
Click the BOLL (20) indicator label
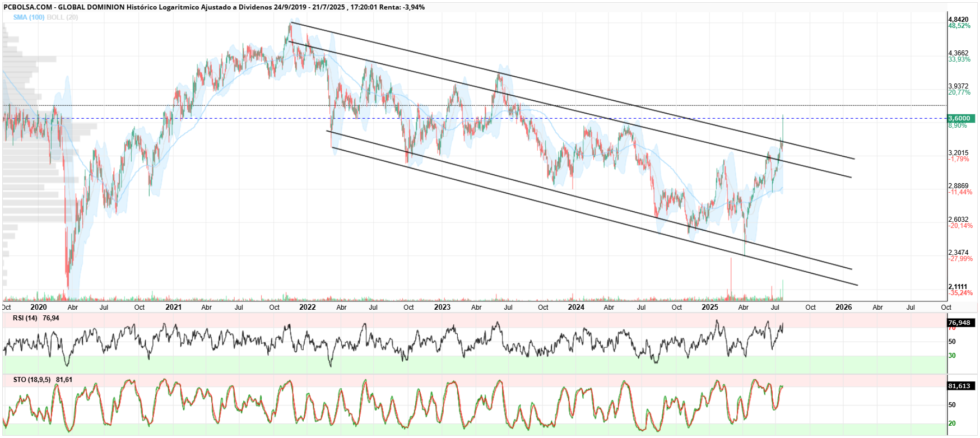click(63, 17)
